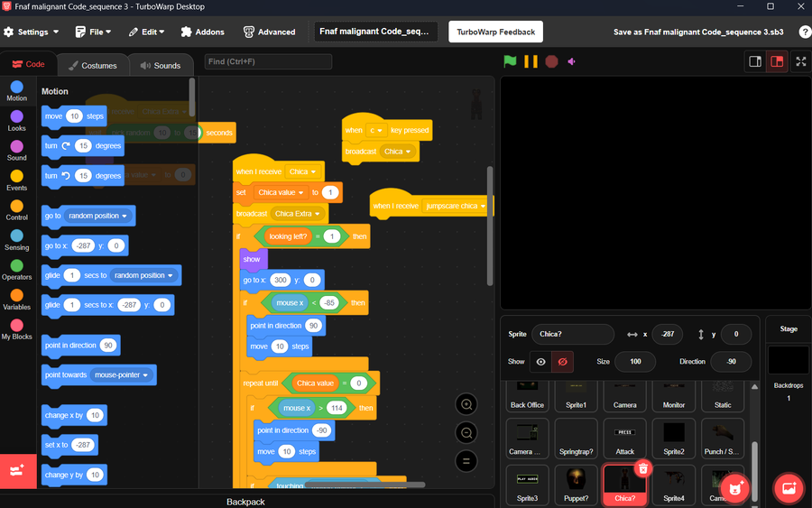
Task: Open the help question mark icon
Action: [805, 32]
